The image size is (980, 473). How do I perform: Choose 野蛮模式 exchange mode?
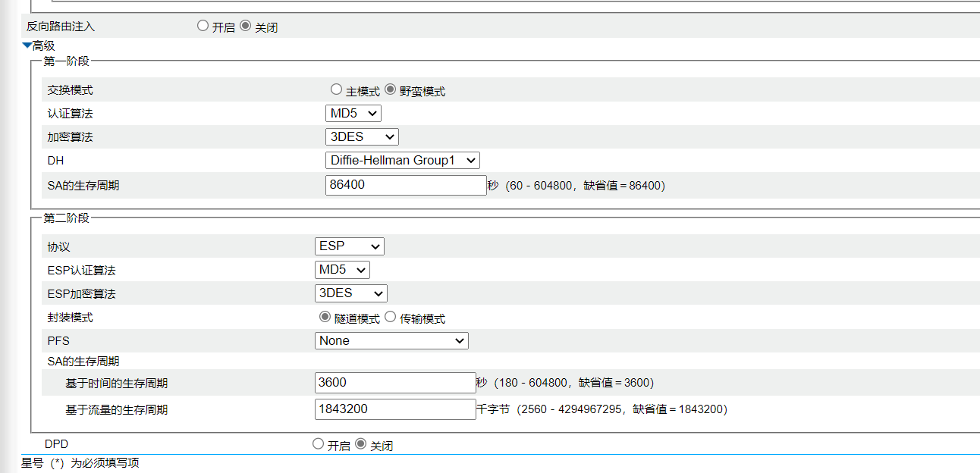[x=391, y=89]
